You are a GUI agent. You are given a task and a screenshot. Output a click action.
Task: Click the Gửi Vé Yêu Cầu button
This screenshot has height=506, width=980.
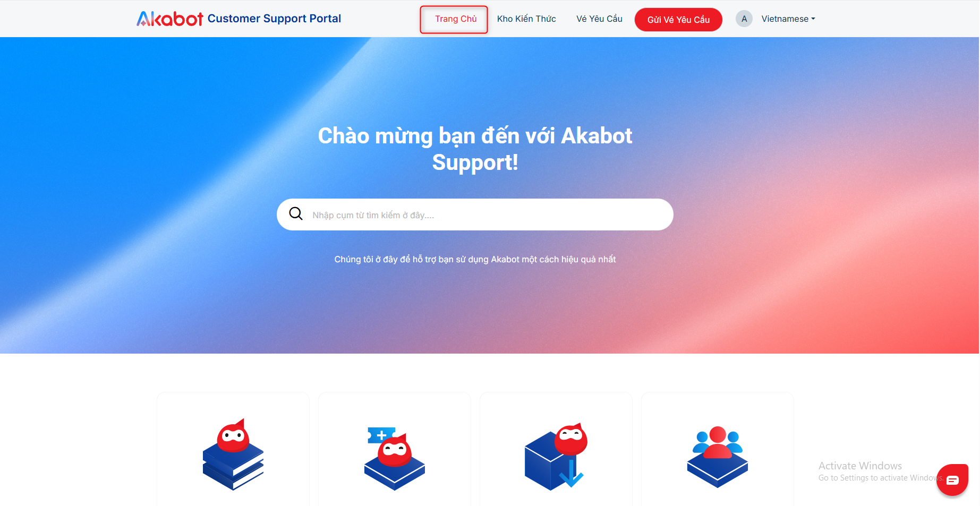(678, 20)
